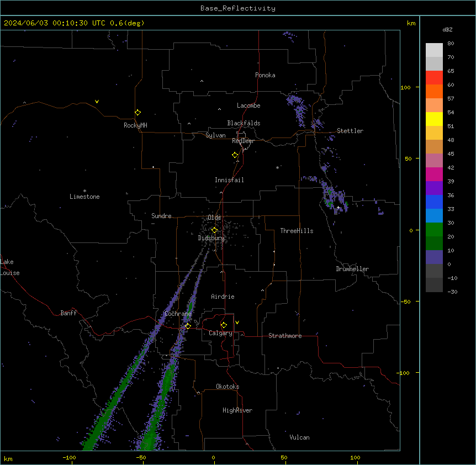
Task: Click the Sundre city label
Action: coord(161,216)
